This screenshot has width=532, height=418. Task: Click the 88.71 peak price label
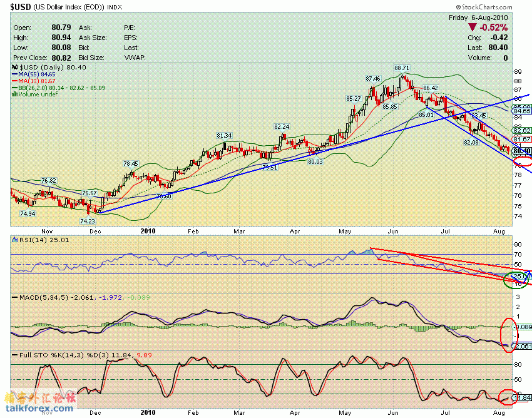coord(401,68)
